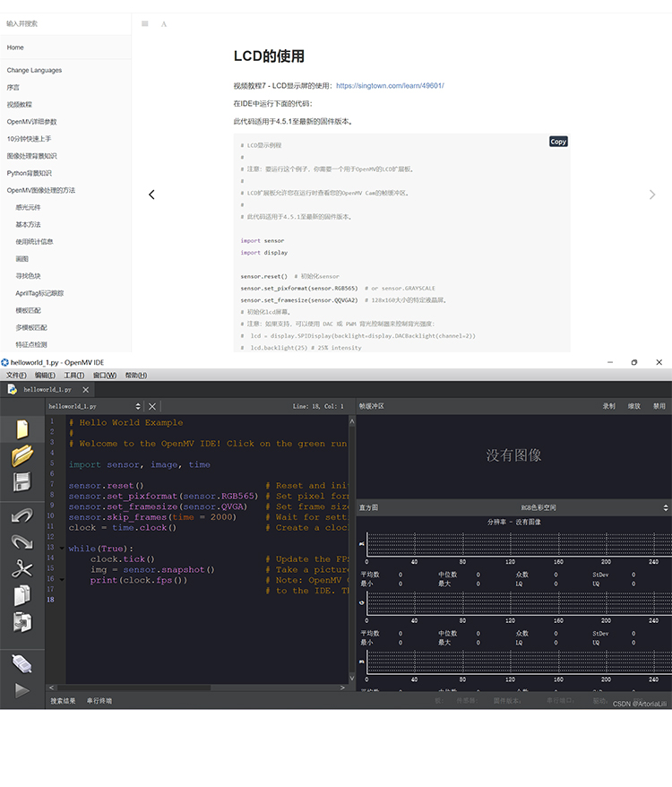Toggle the 缩放 zoom button
Image resolution: width=672 pixels, height=787 pixels.
[633, 406]
